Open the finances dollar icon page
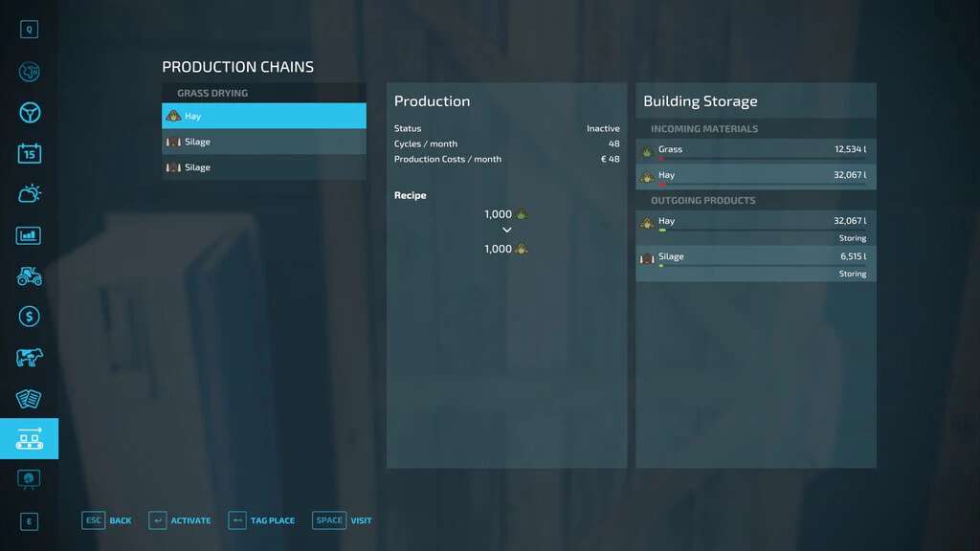Screen dimensions: 980x551 [29, 317]
